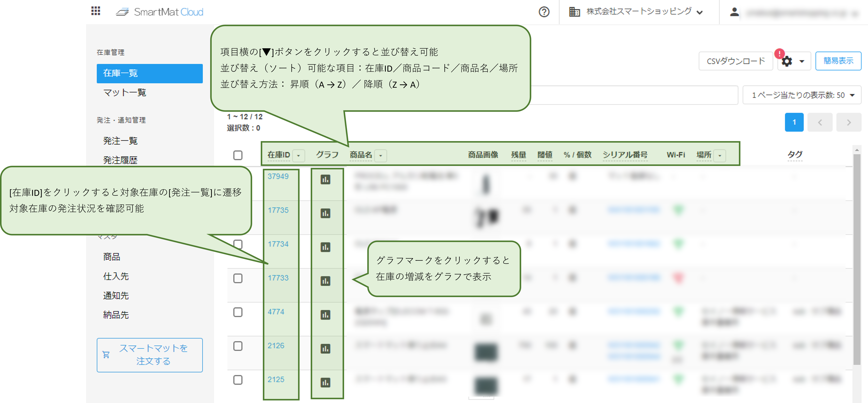Open 発注一覧 in the sidebar
The width and height of the screenshot is (868, 403).
(120, 141)
